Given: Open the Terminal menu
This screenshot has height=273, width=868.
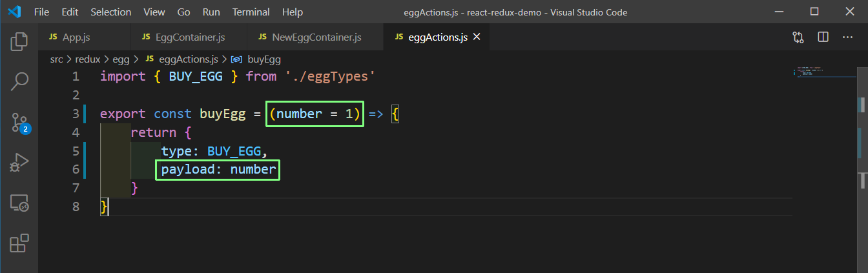Looking at the screenshot, I should tap(251, 12).
